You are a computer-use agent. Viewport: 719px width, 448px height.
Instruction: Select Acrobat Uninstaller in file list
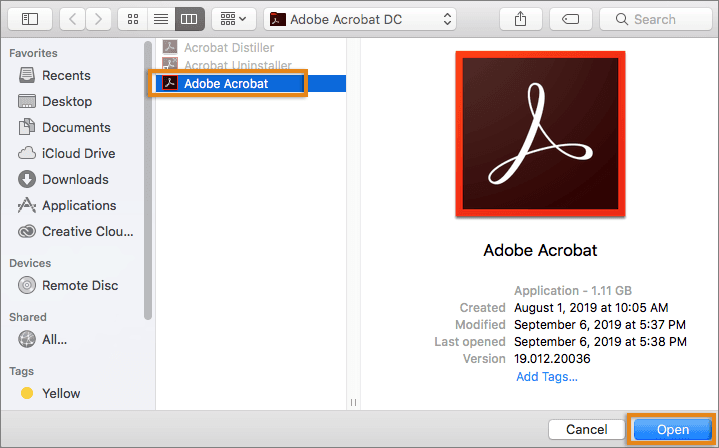(238, 65)
